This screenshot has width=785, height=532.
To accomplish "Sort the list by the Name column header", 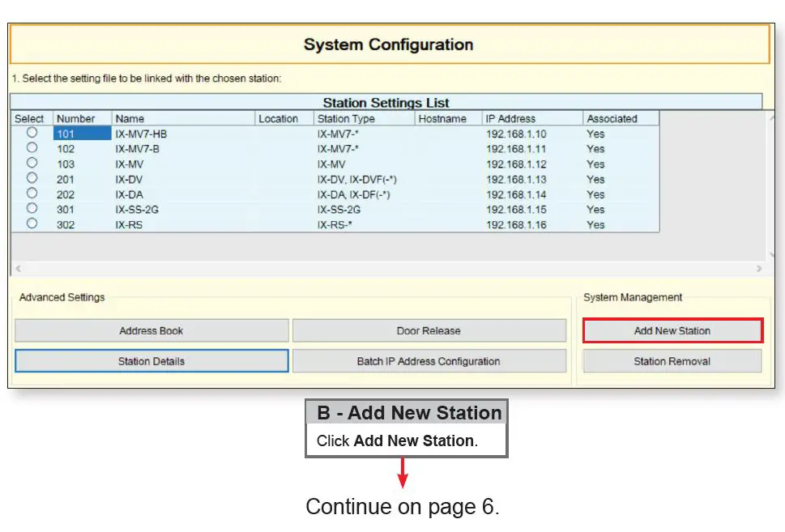I will click(183, 118).
